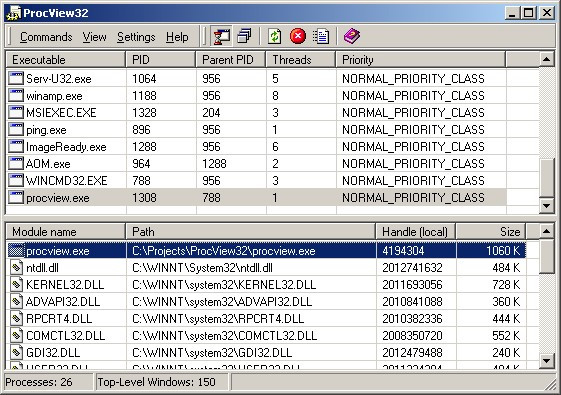The width and height of the screenshot is (561, 395).
Task: Click the process list scrollbar thumb
Action: pyautogui.click(x=546, y=178)
